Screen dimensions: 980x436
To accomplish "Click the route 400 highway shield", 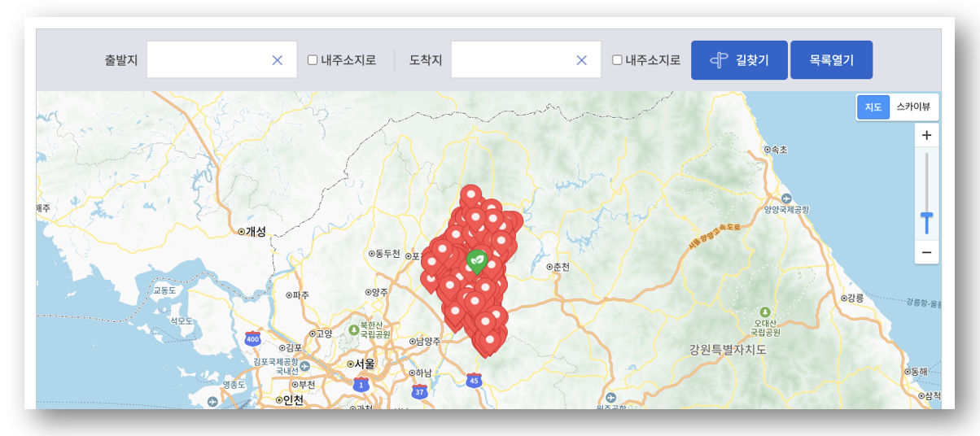I will (252, 338).
